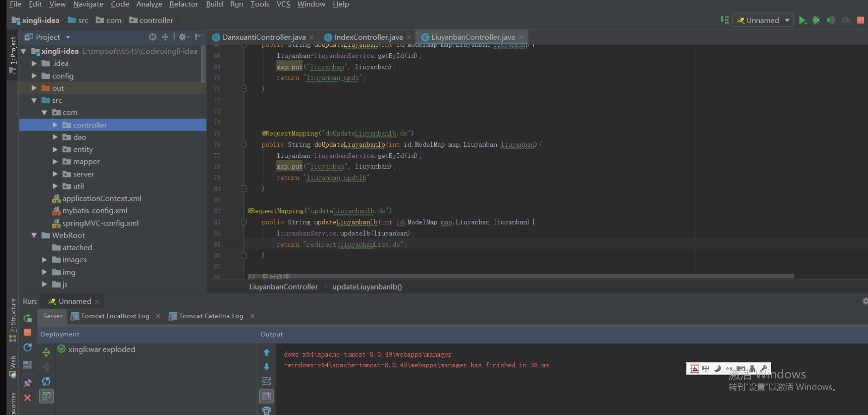The height and width of the screenshot is (415, 868).
Task: Toggle Soft-Wrap in the Output console
Action: tap(267, 381)
